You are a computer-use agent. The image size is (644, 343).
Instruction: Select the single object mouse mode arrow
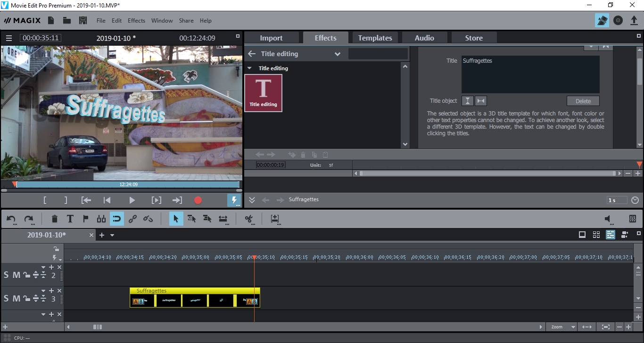coord(176,219)
